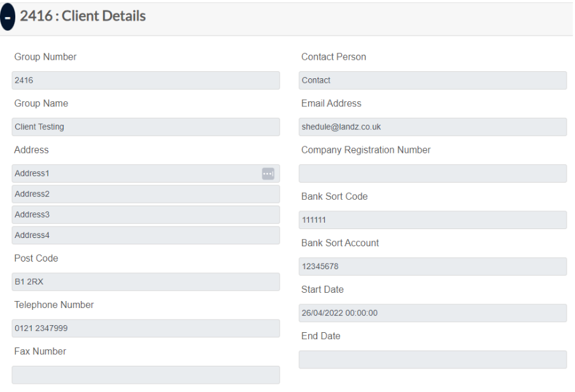Collapse the Client Details section
575x392 pixels.
pyautogui.click(x=8, y=17)
